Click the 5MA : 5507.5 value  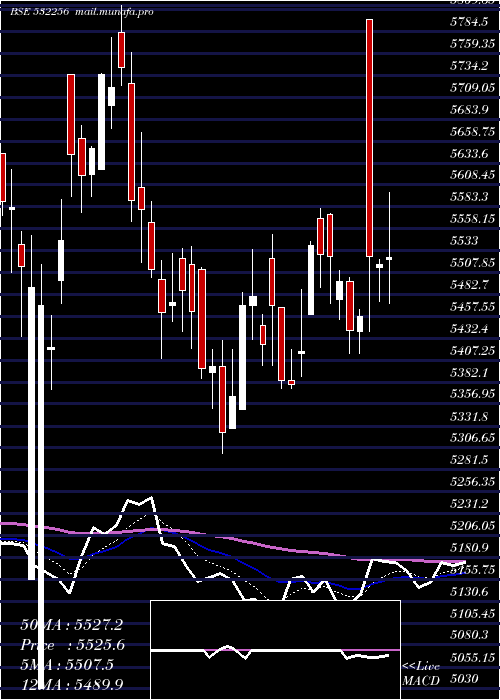[67, 665]
